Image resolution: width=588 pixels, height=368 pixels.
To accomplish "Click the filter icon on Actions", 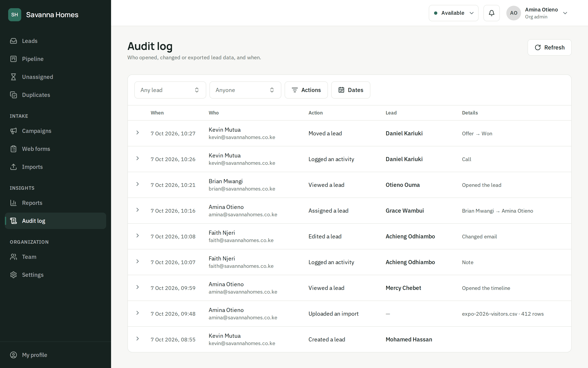I will pyautogui.click(x=295, y=90).
